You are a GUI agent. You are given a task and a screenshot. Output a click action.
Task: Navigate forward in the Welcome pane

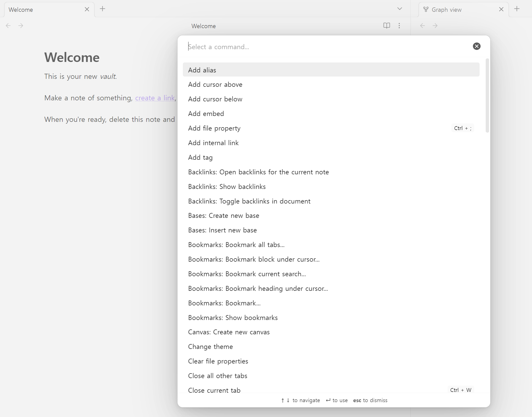[x=21, y=26]
